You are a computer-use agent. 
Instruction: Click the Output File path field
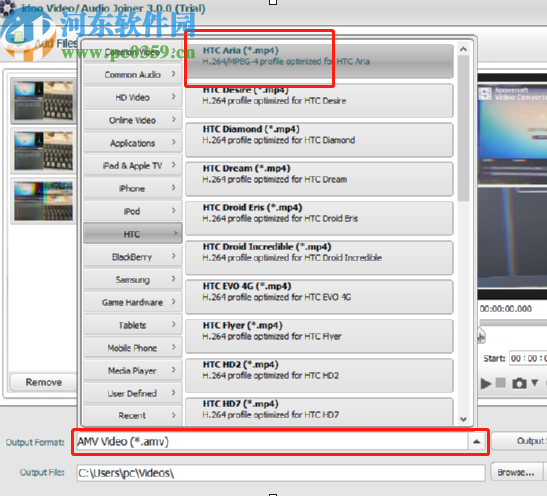281,473
